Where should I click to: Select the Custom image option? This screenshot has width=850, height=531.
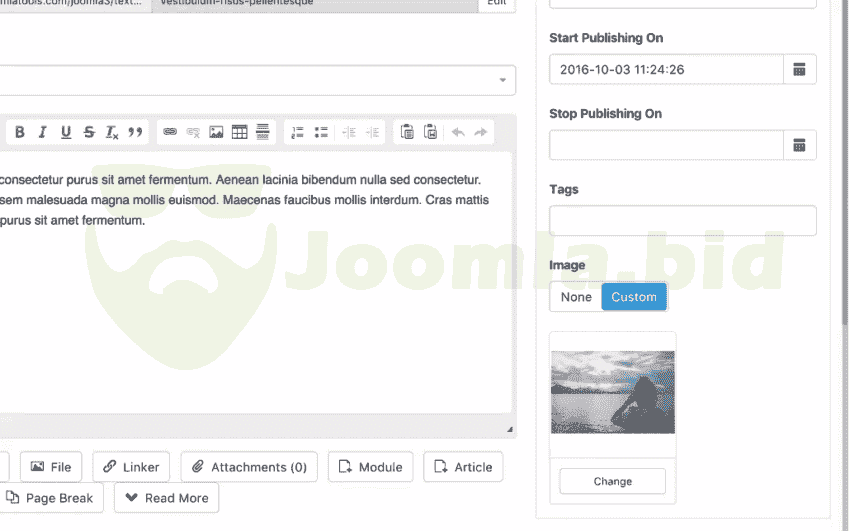click(634, 297)
